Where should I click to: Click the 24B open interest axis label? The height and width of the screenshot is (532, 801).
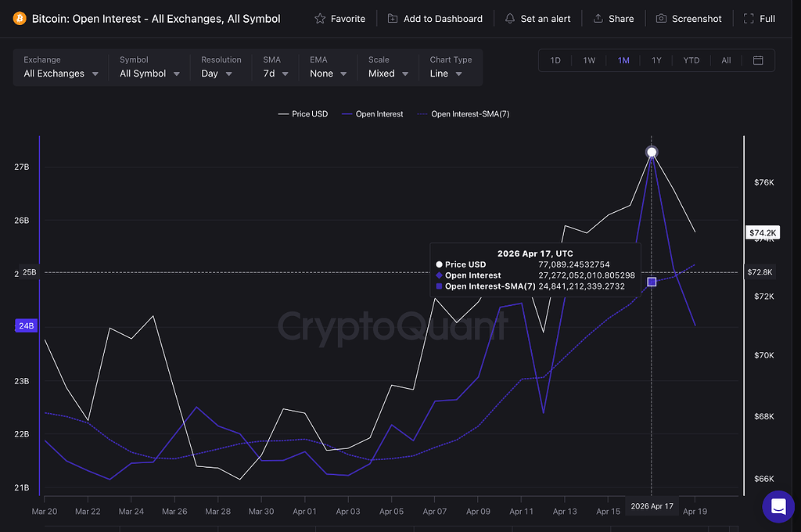click(26, 325)
